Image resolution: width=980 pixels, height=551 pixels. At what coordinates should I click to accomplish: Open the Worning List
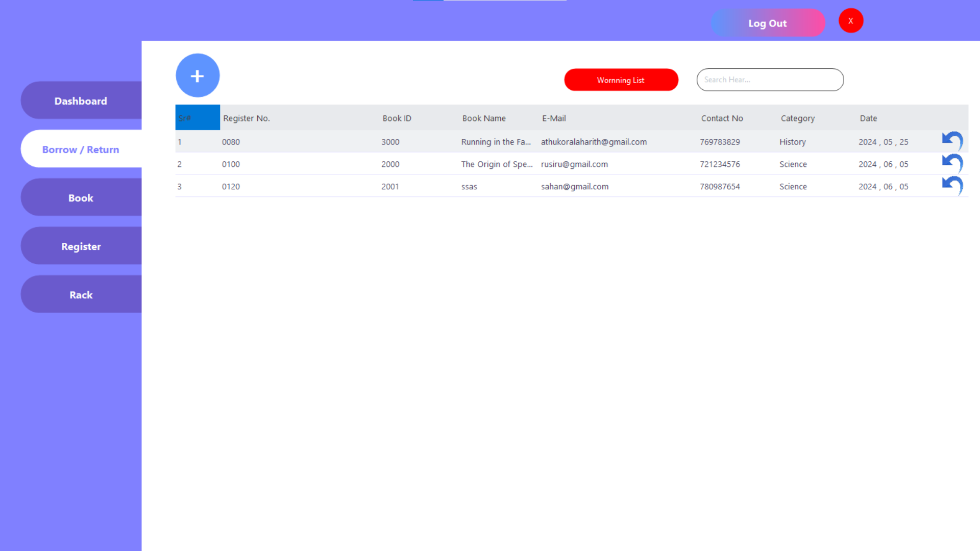point(621,80)
